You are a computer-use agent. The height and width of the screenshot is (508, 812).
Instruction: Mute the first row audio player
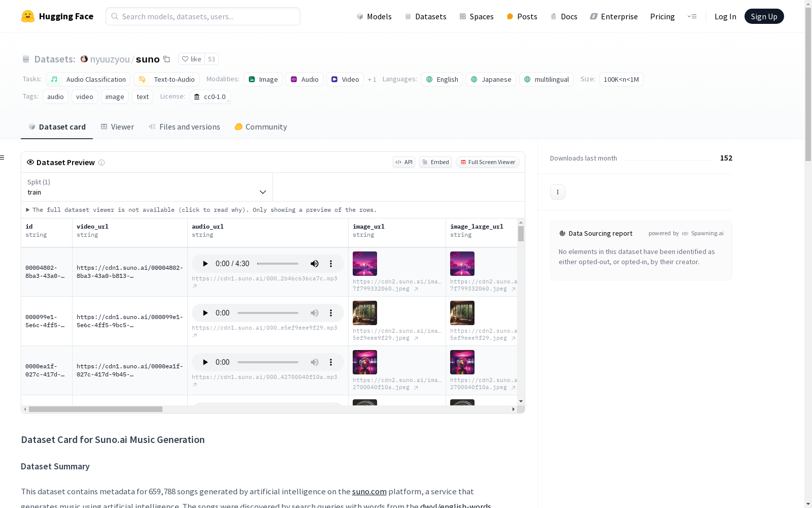315,264
